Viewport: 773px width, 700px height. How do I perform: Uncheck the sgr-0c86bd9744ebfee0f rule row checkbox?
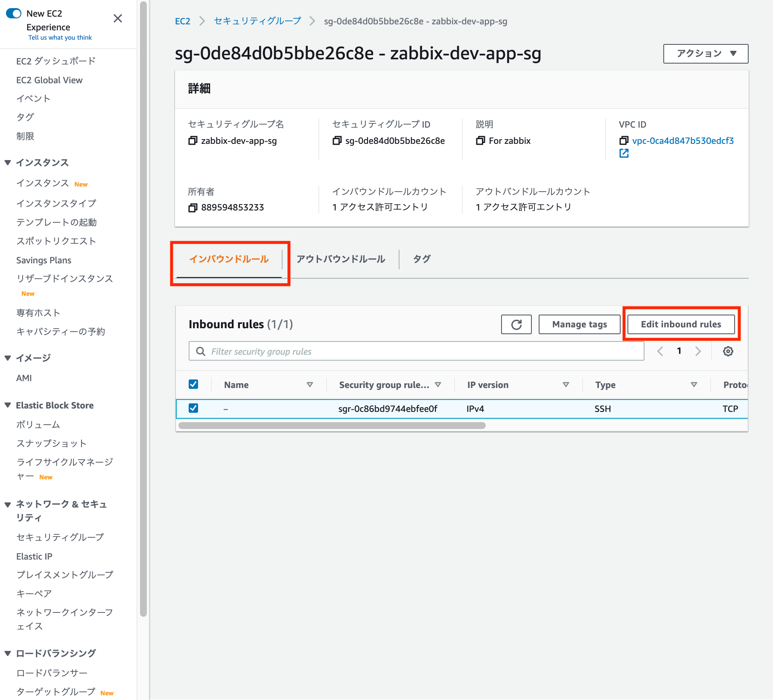[x=193, y=408]
